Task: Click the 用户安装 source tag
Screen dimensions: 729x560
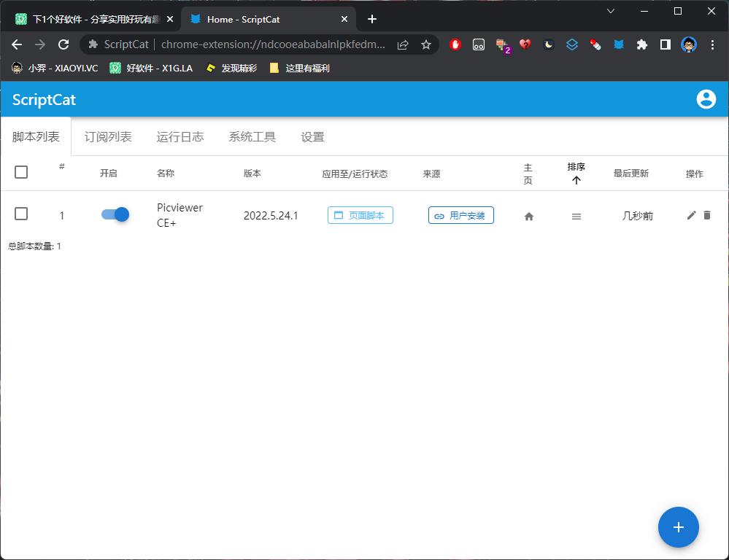Action: pos(460,215)
